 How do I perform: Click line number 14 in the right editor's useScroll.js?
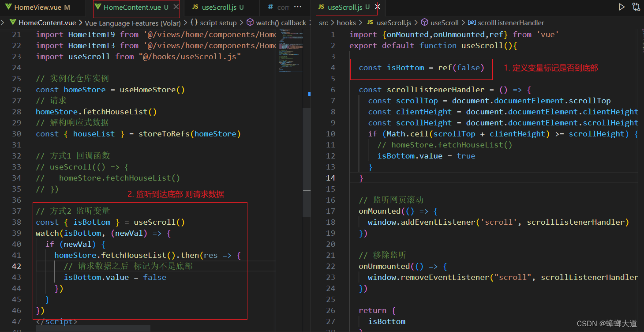coord(330,178)
